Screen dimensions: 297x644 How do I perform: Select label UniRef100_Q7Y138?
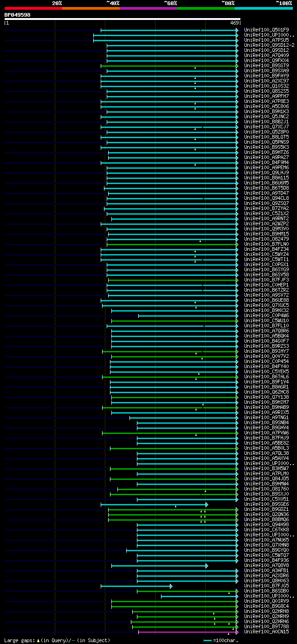[266, 397]
